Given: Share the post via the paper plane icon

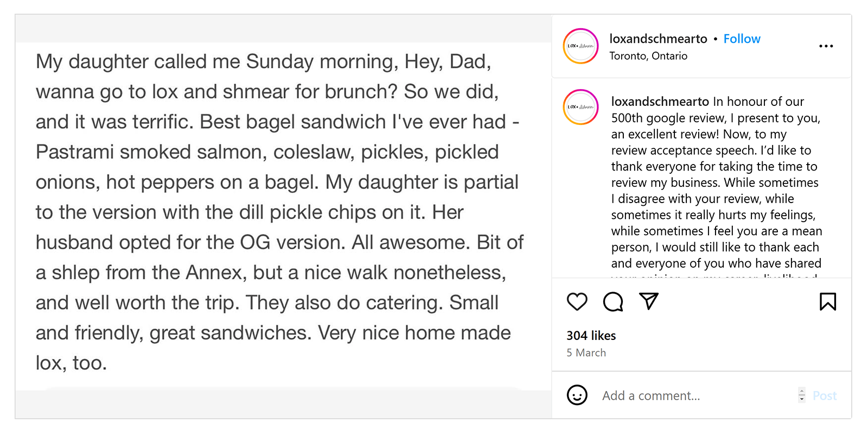Looking at the screenshot, I should pos(649,301).
